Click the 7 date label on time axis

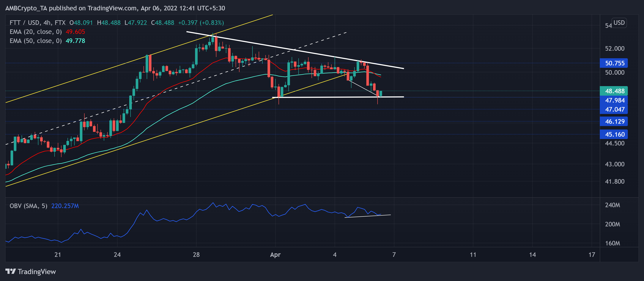(x=394, y=255)
